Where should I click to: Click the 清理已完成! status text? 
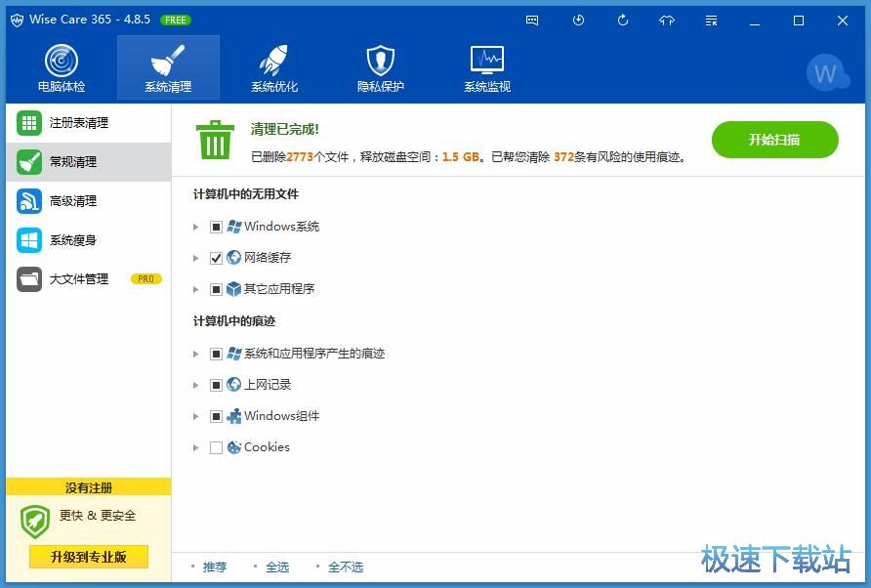(284, 130)
